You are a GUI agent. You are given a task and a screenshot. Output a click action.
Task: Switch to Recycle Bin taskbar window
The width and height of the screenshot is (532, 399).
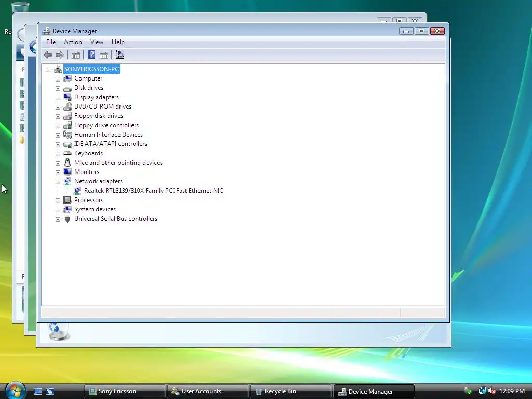[x=291, y=391]
